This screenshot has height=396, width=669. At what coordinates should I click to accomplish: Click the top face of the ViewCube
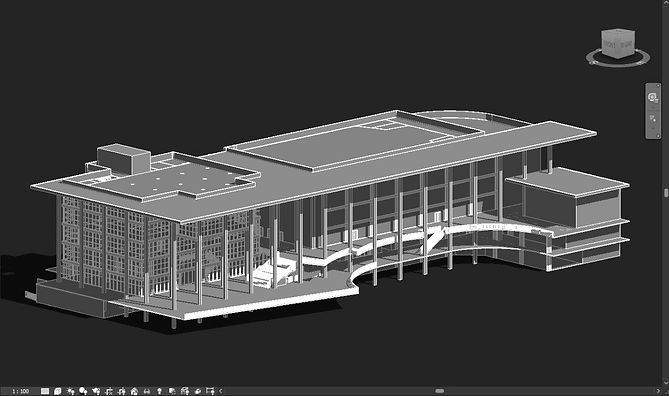tap(618, 32)
